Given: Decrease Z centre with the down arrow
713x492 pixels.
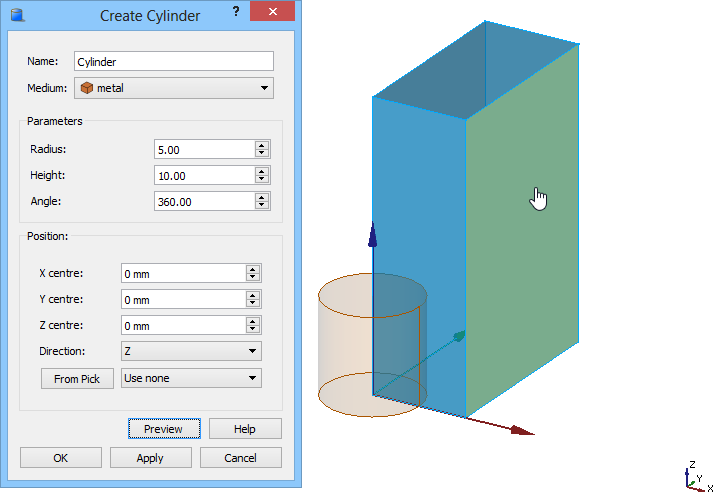Looking at the screenshot, I should tap(253, 329).
